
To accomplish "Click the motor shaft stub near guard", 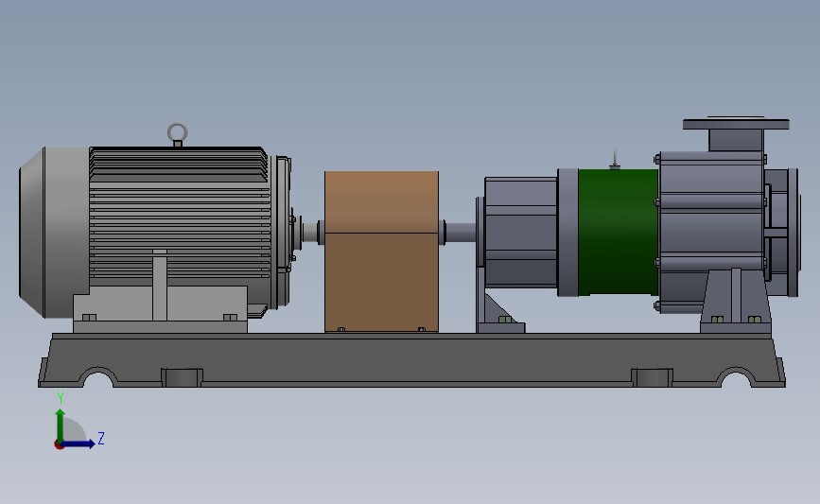I will click(x=310, y=233).
